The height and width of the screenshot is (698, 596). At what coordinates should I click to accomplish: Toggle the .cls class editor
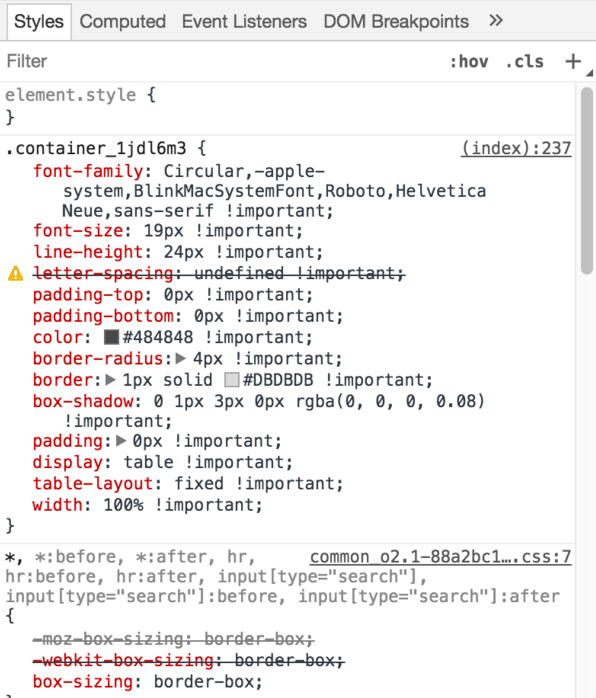524,61
